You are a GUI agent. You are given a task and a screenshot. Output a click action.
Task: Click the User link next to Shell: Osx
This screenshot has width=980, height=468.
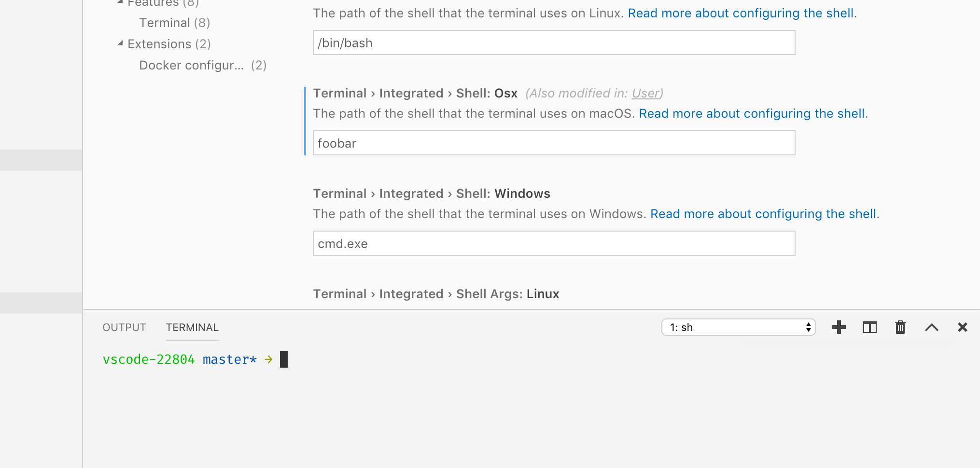(645, 93)
